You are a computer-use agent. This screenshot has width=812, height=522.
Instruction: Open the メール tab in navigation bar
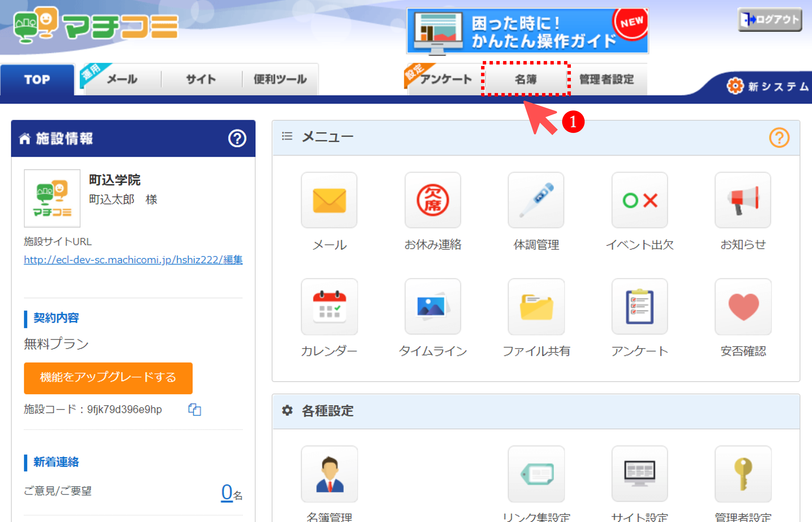click(122, 79)
